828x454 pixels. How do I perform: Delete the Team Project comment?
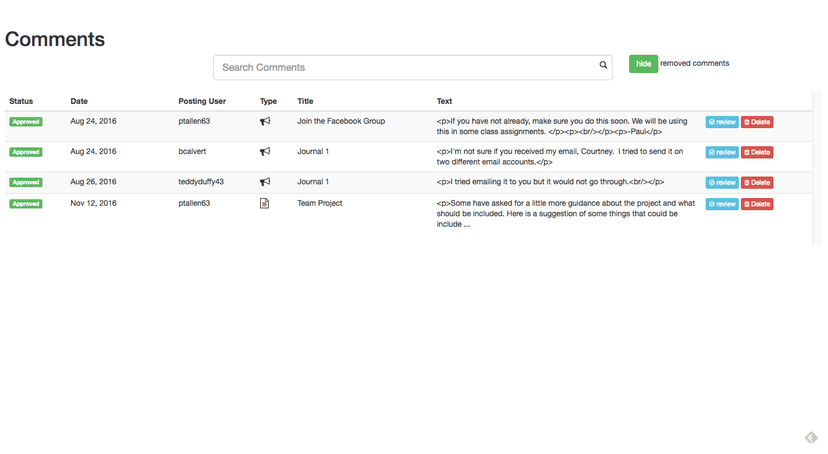tap(757, 204)
